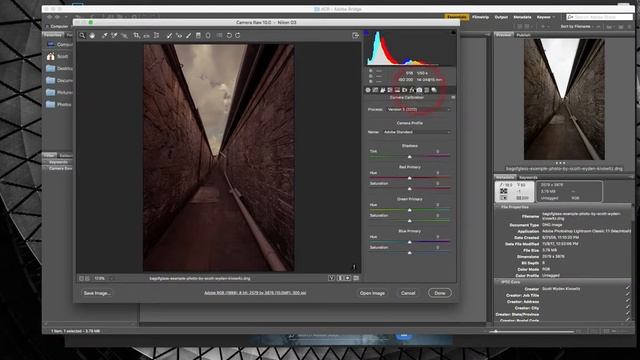Expand the workspace switcher arrow in Bridge
The image size is (640, 360).
554,17
